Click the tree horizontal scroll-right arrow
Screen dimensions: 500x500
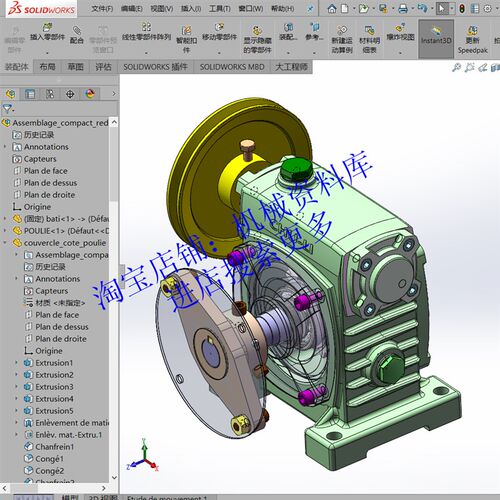(x=104, y=488)
